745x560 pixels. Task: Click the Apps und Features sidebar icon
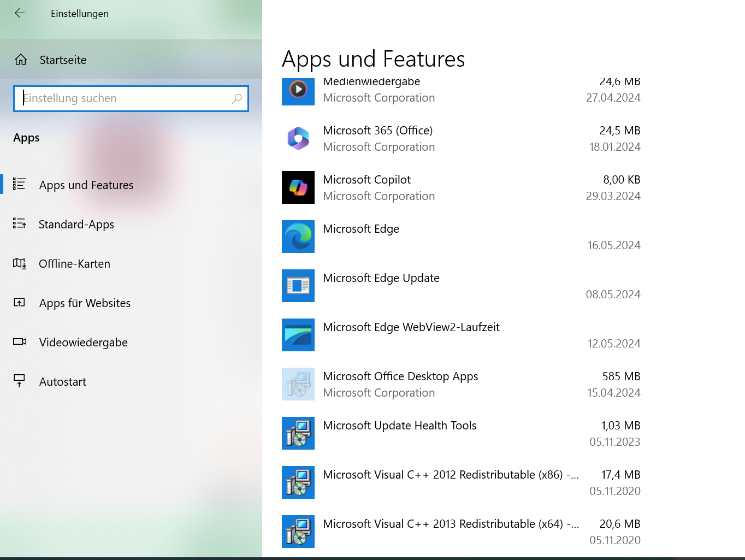point(19,184)
